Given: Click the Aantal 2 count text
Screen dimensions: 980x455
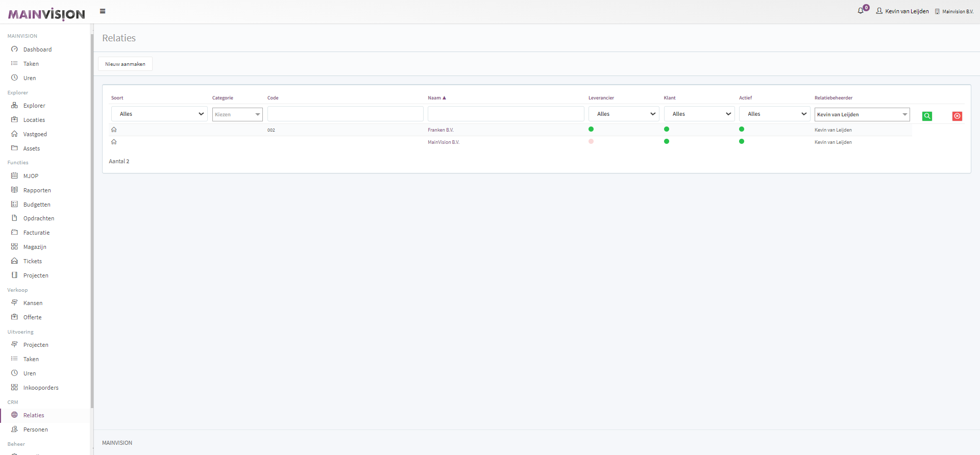Looking at the screenshot, I should [x=119, y=161].
